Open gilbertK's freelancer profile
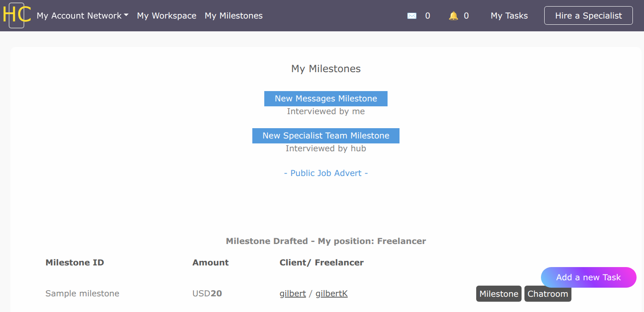The height and width of the screenshot is (312, 644). (x=331, y=293)
